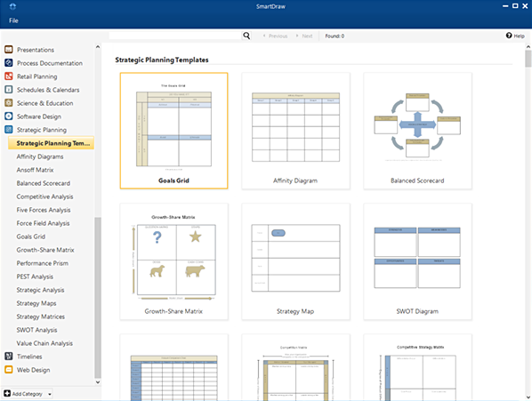Open Strategic Analysis subcategory
Screen dimensions: 532x401
(x=40, y=290)
